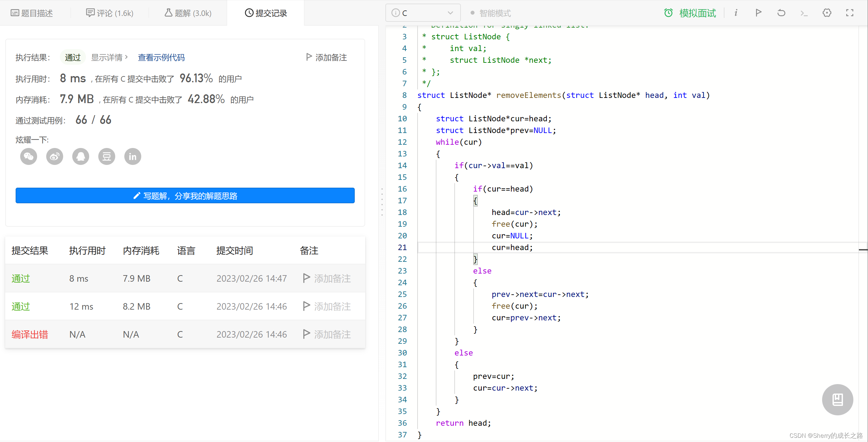Open the 8 ms 通过 submission

tap(21, 278)
